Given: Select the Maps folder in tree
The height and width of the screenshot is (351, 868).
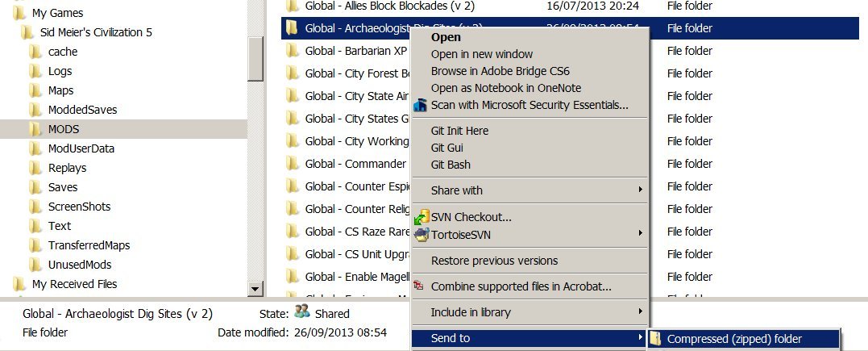Looking at the screenshot, I should click(61, 90).
